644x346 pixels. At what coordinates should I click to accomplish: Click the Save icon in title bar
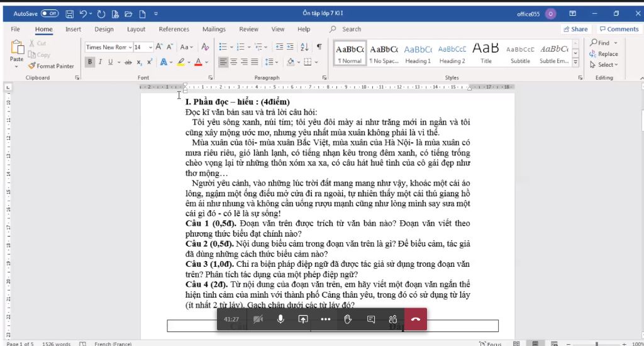69,14
